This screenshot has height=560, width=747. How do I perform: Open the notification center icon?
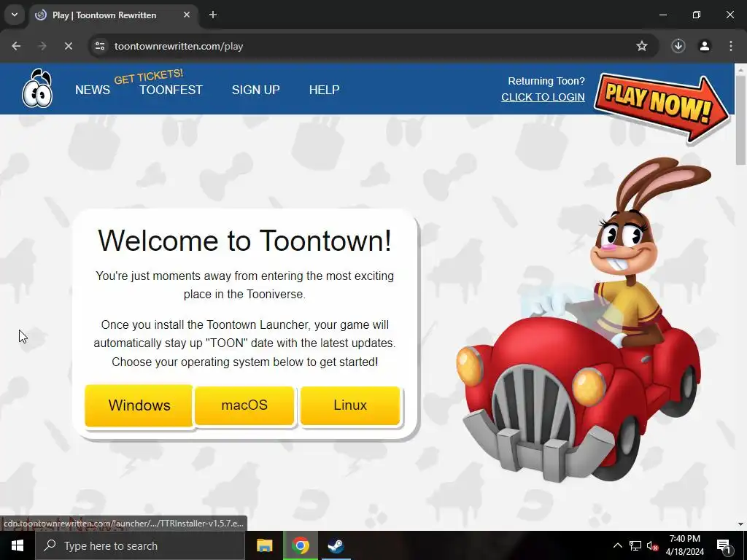pyautogui.click(x=724, y=546)
